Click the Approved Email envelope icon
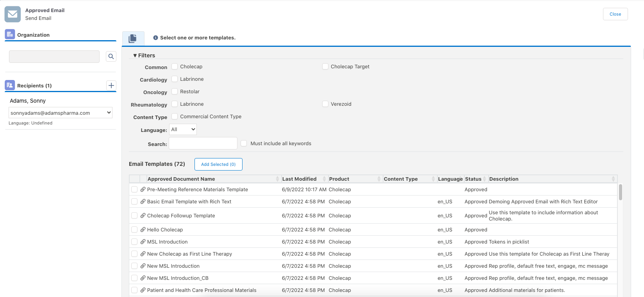 pos(12,14)
